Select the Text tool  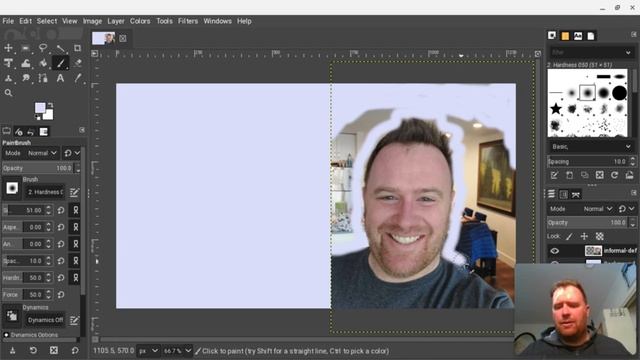(60, 78)
